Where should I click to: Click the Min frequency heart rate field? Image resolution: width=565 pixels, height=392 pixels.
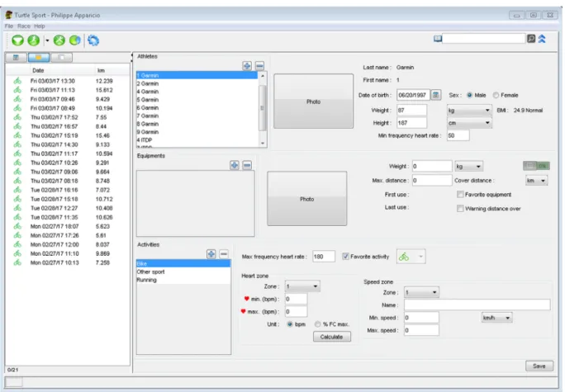(458, 135)
